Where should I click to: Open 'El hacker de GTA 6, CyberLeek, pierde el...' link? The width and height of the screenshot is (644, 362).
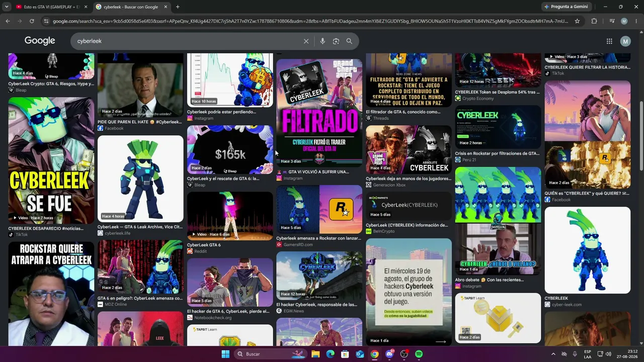click(x=229, y=311)
